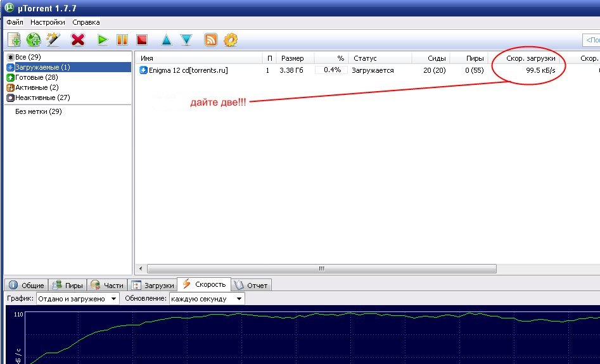The height and width of the screenshot is (364, 600).
Task: Add torrent from URL globe icon
Action: [34, 40]
